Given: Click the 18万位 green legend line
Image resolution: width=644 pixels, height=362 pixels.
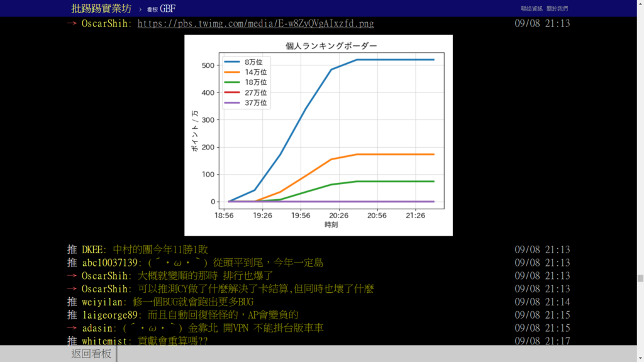Looking at the screenshot, I should 231,82.
